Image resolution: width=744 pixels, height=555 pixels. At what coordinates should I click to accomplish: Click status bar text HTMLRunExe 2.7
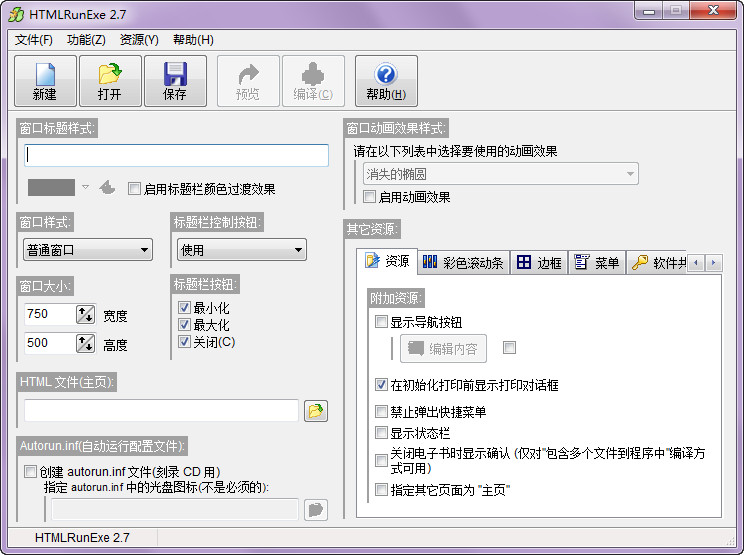coord(82,537)
